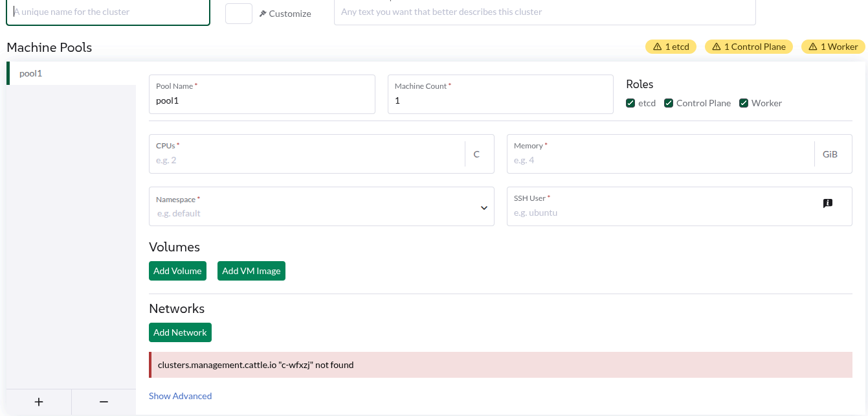The width and height of the screenshot is (868, 416).
Task: Click the cluster description text field
Action: [x=544, y=12]
